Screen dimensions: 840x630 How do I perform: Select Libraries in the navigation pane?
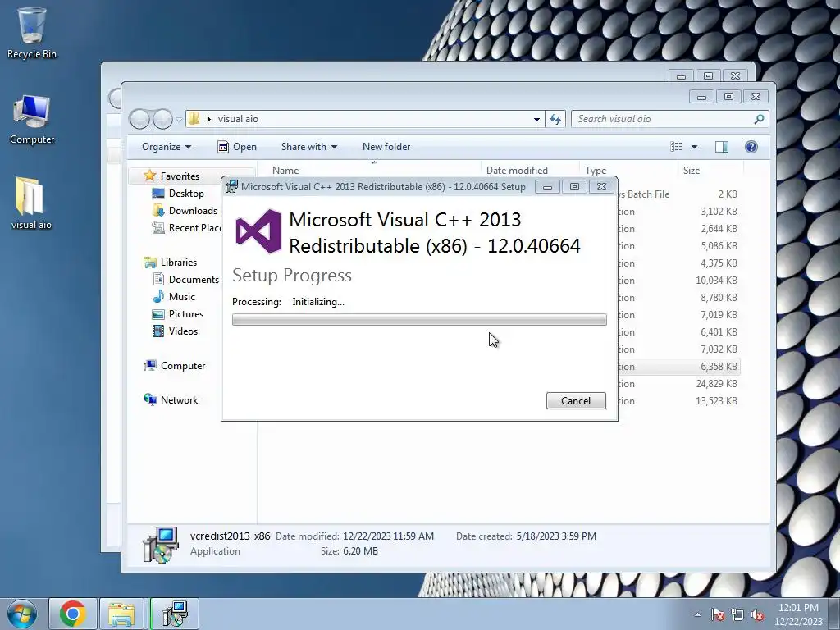tap(178, 262)
